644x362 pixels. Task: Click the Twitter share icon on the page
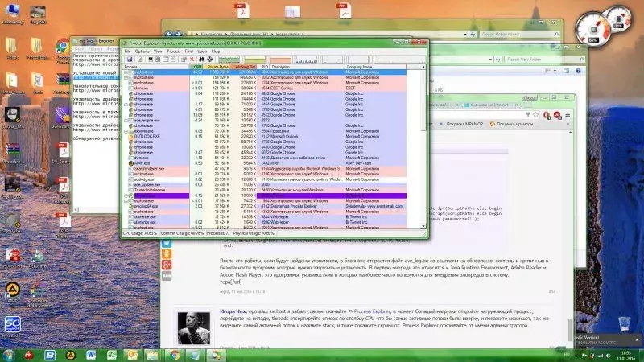pos(167,244)
